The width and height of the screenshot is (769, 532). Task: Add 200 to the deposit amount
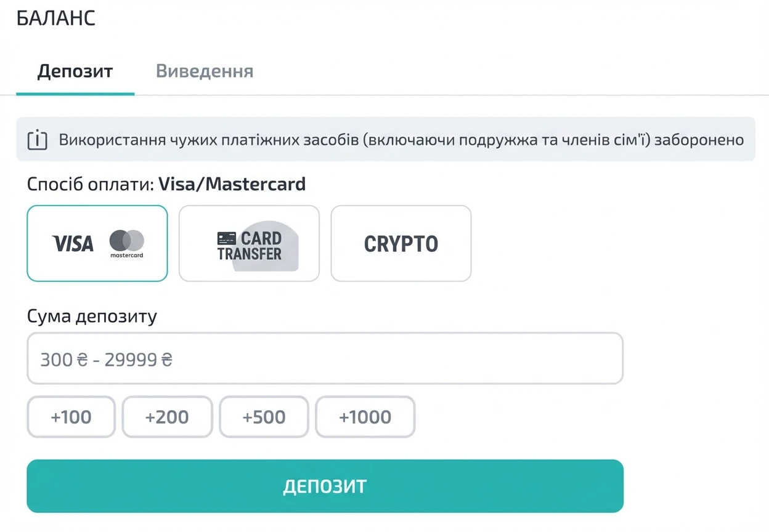167,417
